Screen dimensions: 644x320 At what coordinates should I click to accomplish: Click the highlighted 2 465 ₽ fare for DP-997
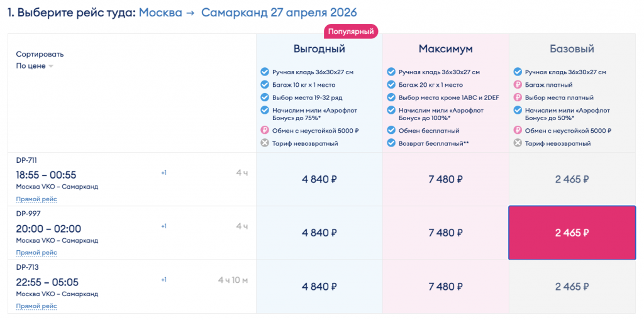pos(572,233)
